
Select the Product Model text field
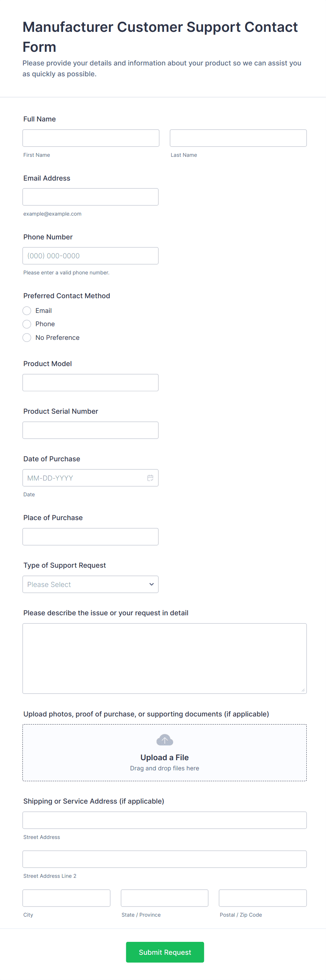(90, 383)
